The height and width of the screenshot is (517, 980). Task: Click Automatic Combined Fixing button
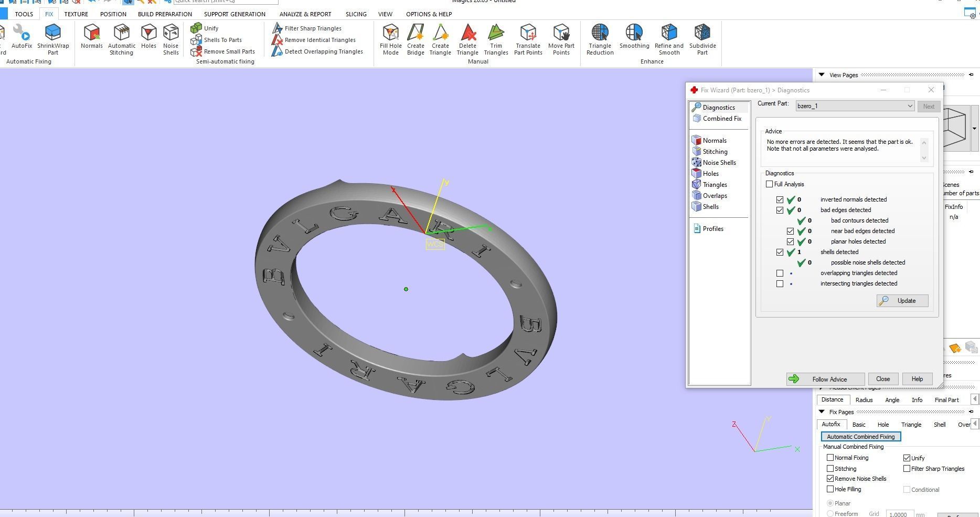861,437
